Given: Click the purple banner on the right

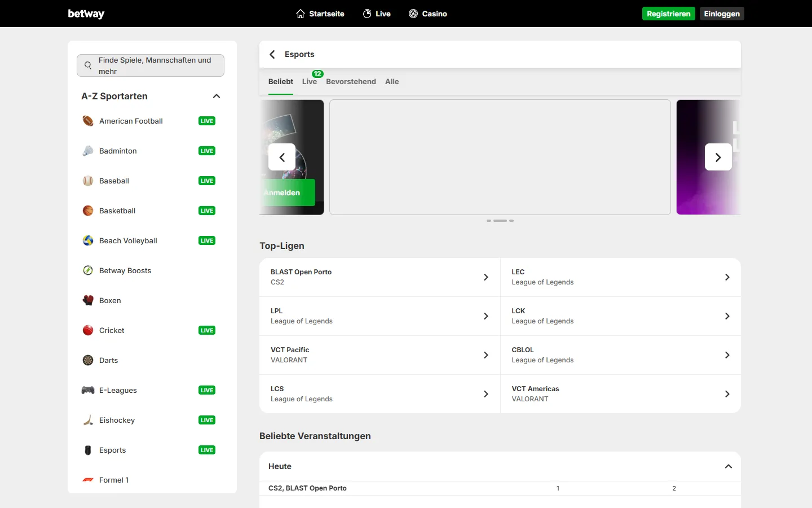Looking at the screenshot, I should pyautogui.click(x=708, y=157).
